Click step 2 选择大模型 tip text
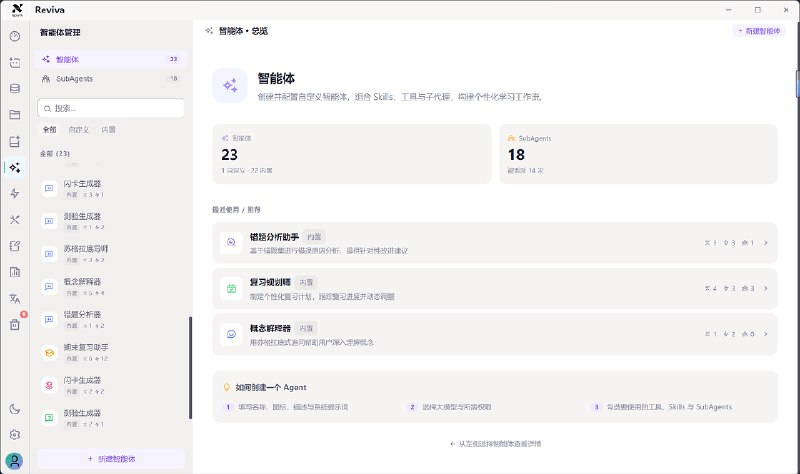Viewport: 800px width, 474px height. (457, 407)
